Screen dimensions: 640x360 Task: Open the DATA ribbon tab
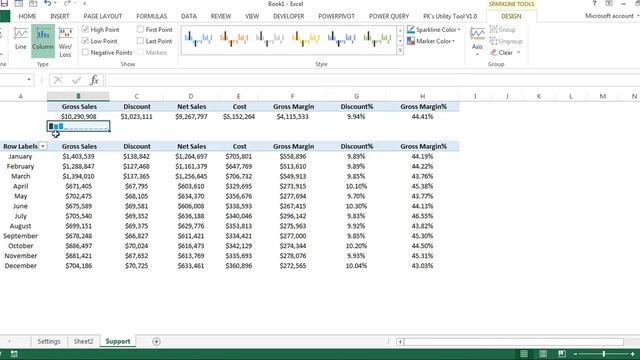189,16
